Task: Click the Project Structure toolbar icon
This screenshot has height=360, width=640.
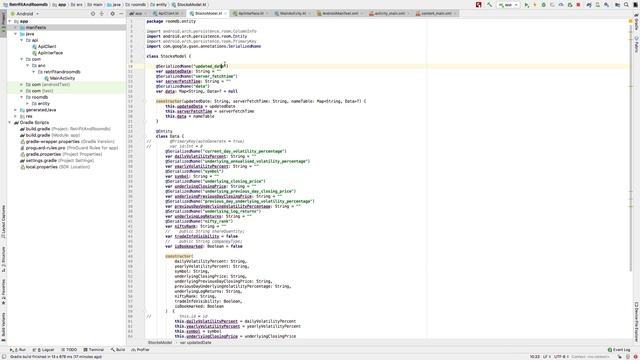Action: click(x=618, y=5)
